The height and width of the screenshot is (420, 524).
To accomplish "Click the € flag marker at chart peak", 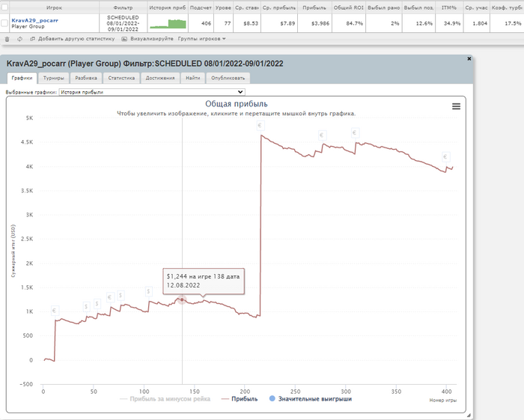I will (261, 126).
